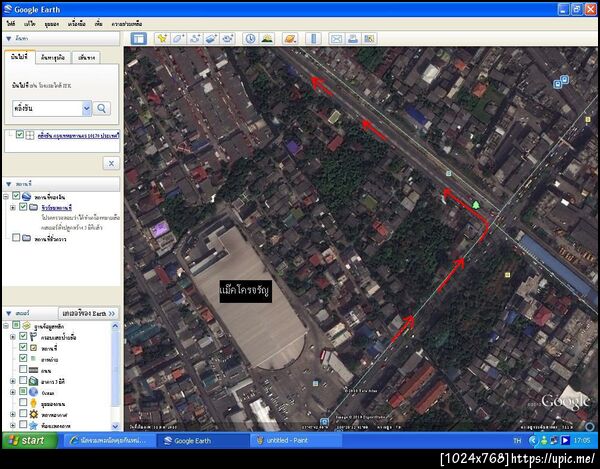This screenshot has width=600, height=469.
Task: Switch to untitled - Paint taskbar button
Action: (x=295, y=441)
